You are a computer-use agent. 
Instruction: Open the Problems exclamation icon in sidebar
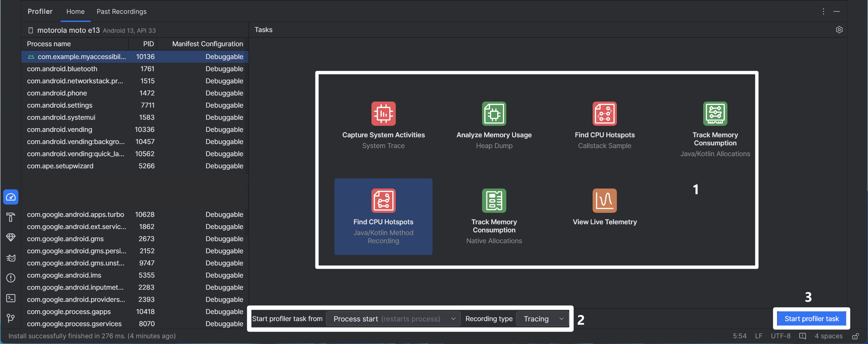coord(11,278)
